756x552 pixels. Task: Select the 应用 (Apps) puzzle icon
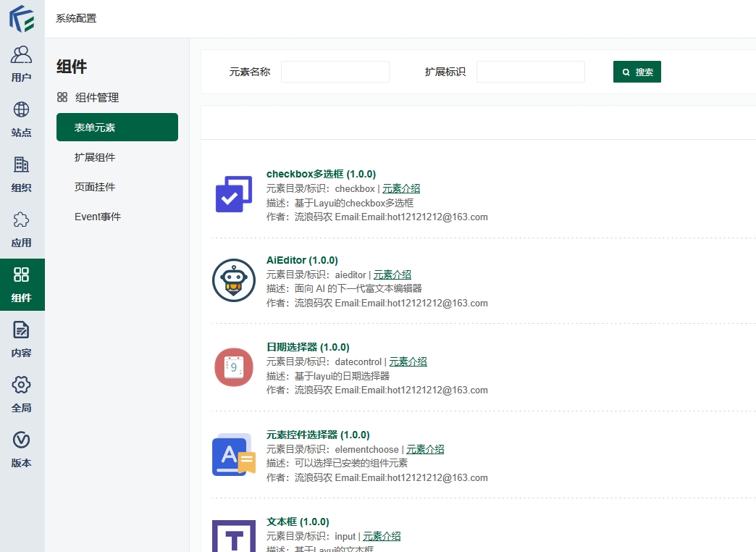coord(22,229)
